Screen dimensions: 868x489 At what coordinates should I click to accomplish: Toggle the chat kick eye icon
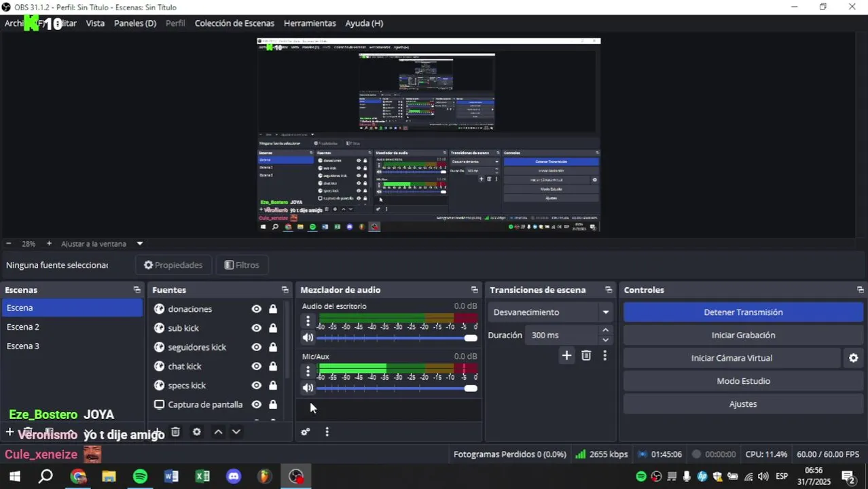[256, 366]
